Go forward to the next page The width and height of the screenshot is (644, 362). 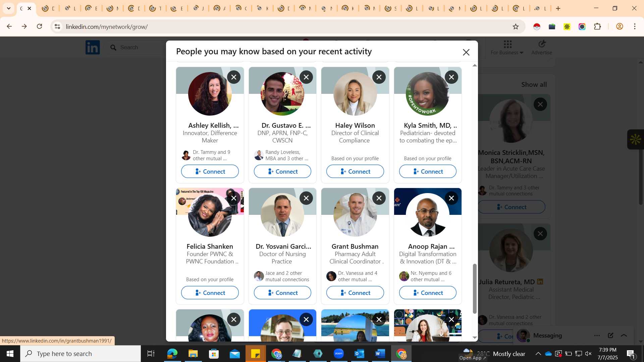click(24, 26)
